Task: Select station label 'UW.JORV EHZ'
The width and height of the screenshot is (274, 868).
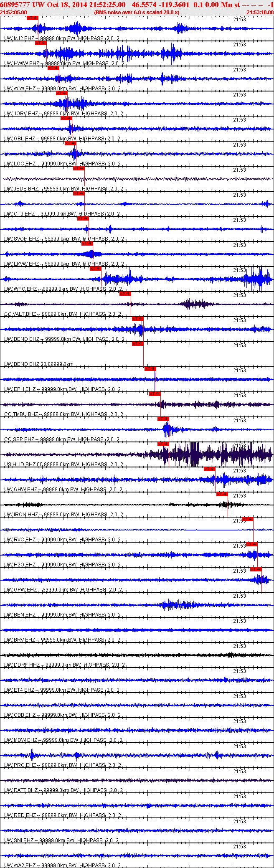Action: pos(21,114)
